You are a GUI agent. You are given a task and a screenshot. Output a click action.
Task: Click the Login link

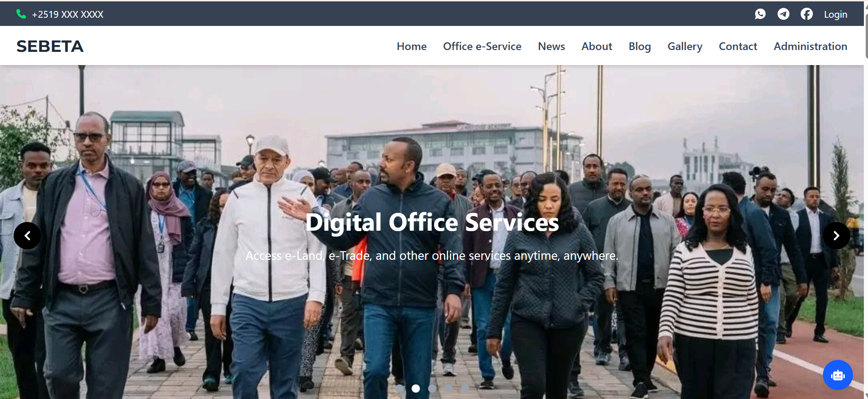pos(835,15)
